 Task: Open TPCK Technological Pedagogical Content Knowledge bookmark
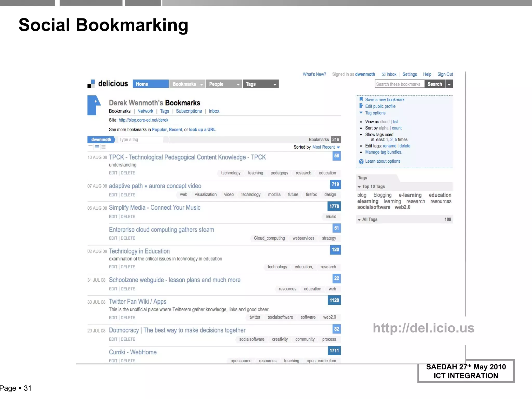[187, 157]
